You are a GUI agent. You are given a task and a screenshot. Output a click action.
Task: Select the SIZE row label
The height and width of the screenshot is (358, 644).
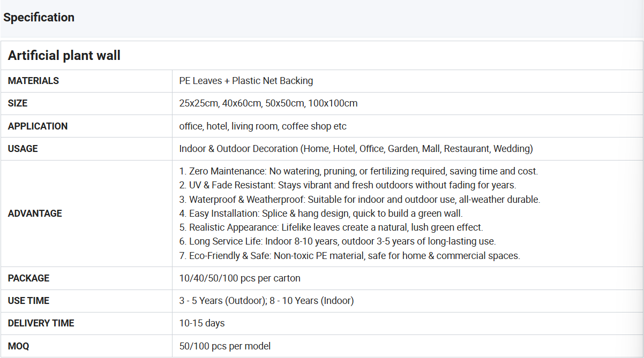18,103
